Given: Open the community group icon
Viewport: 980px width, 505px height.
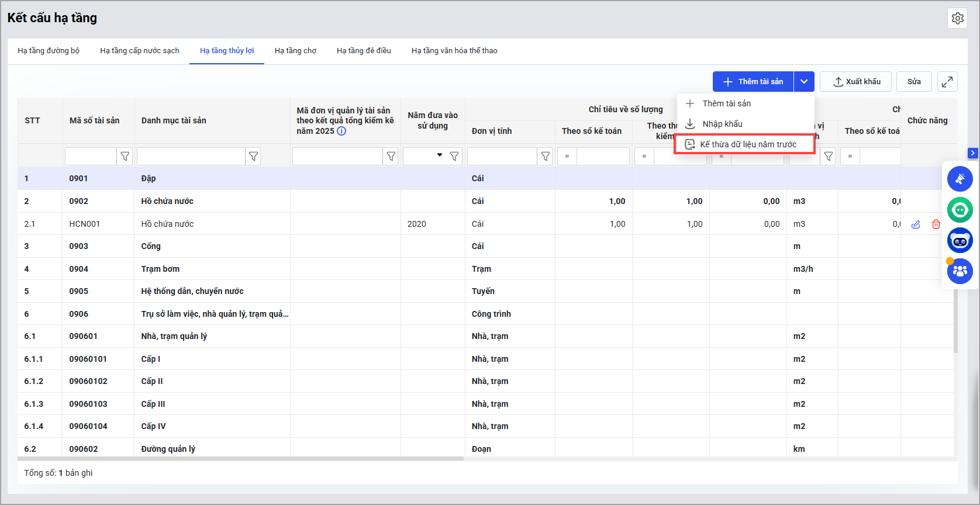Looking at the screenshot, I should (960, 271).
